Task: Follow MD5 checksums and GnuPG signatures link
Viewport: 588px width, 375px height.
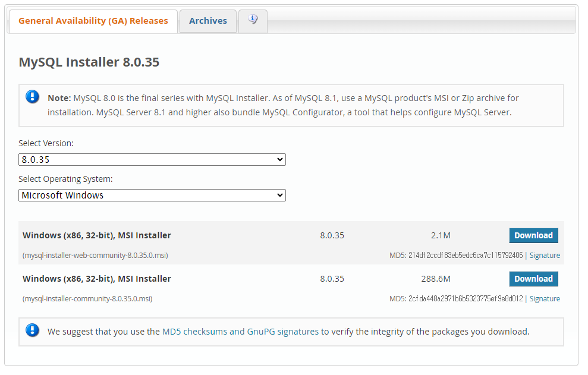Action: pyautogui.click(x=240, y=332)
